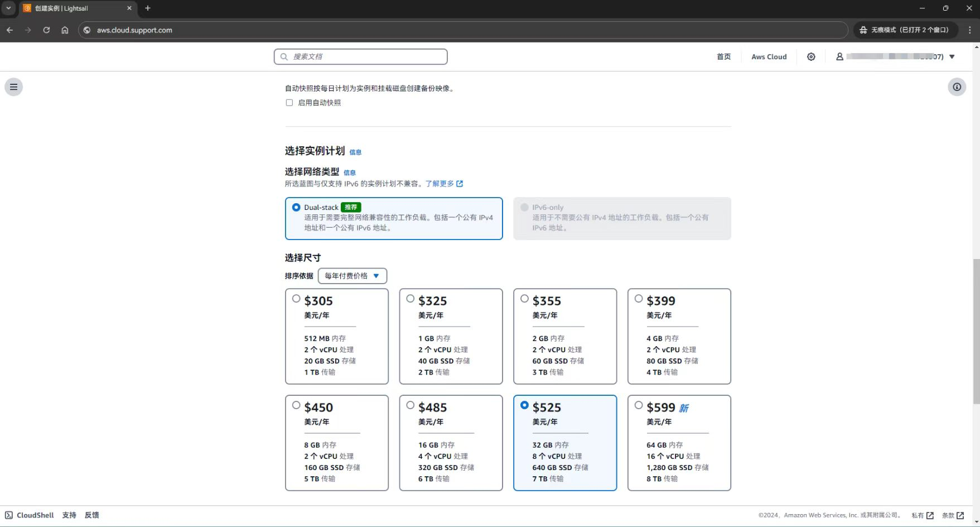Open the 条款 terms footer link
The width and height of the screenshot is (980, 527).
(953, 515)
